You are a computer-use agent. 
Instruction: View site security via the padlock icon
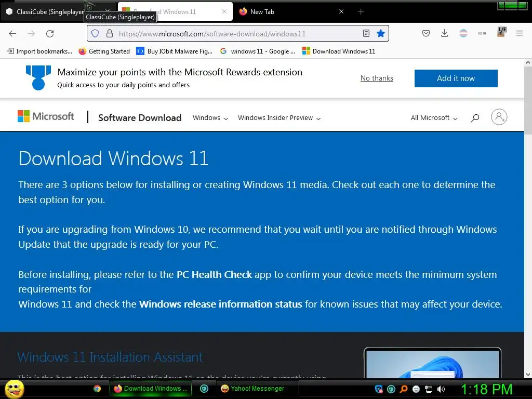109,33
